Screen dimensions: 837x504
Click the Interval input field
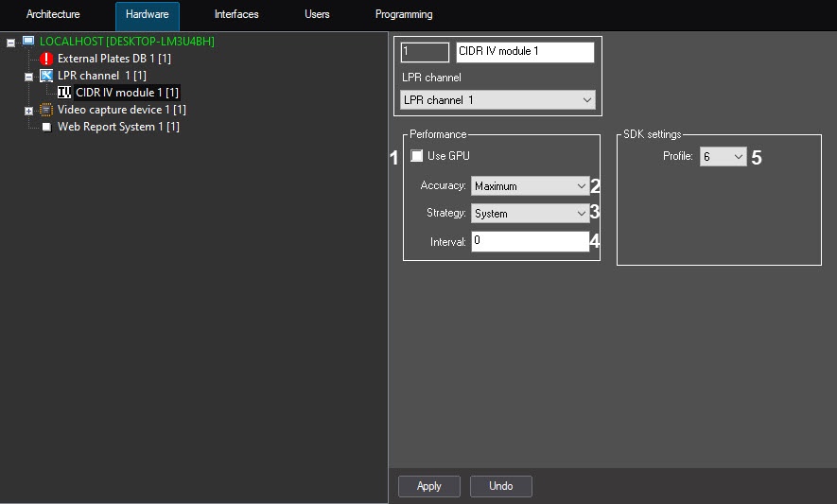530,242
